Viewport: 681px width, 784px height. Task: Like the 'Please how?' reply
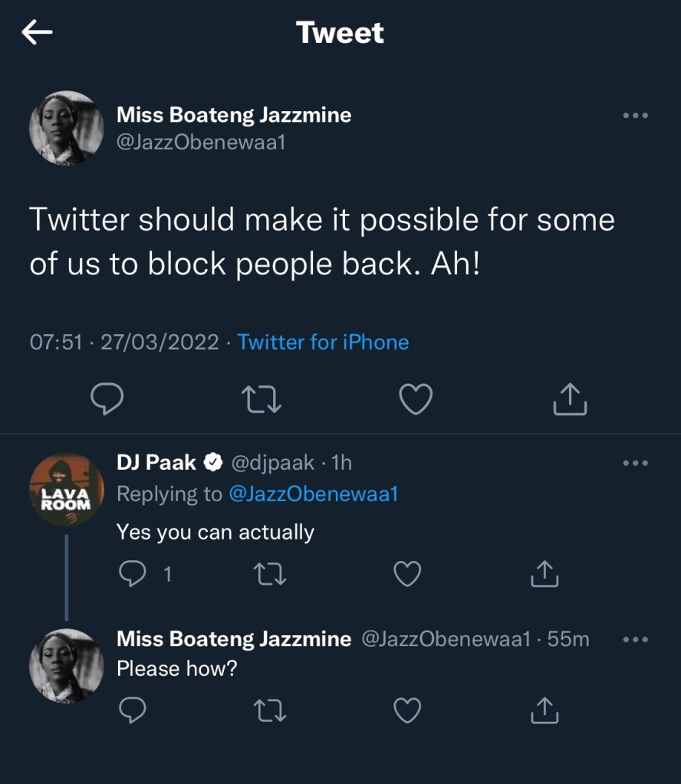tap(407, 710)
